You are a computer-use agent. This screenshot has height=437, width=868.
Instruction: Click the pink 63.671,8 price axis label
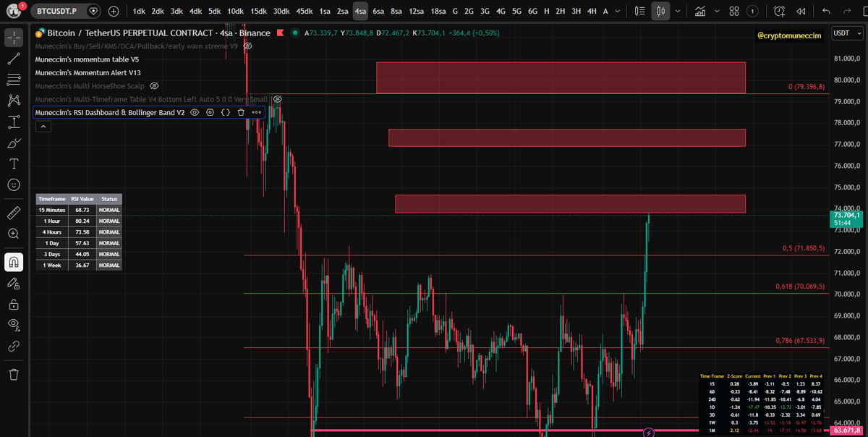tap(847, 431)
